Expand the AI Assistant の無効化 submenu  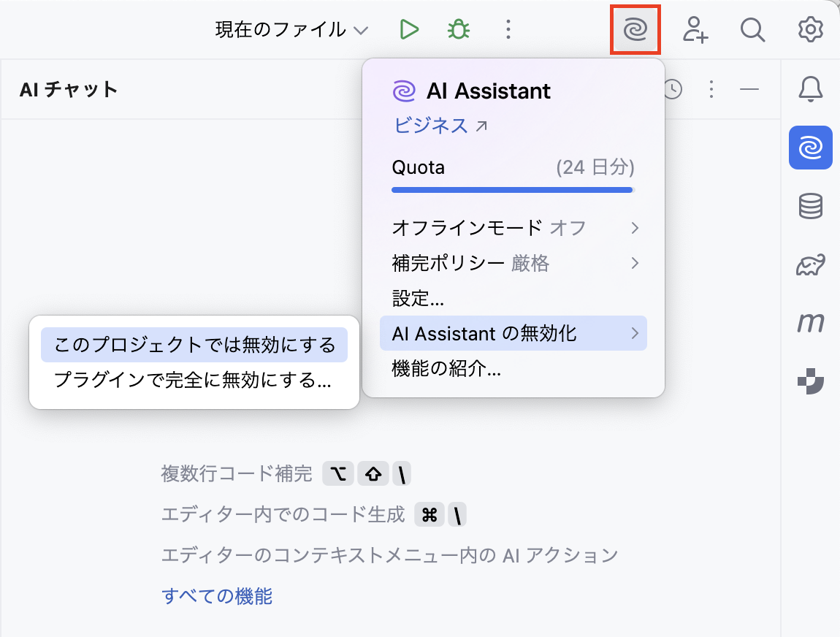click(x=513, y=333)
